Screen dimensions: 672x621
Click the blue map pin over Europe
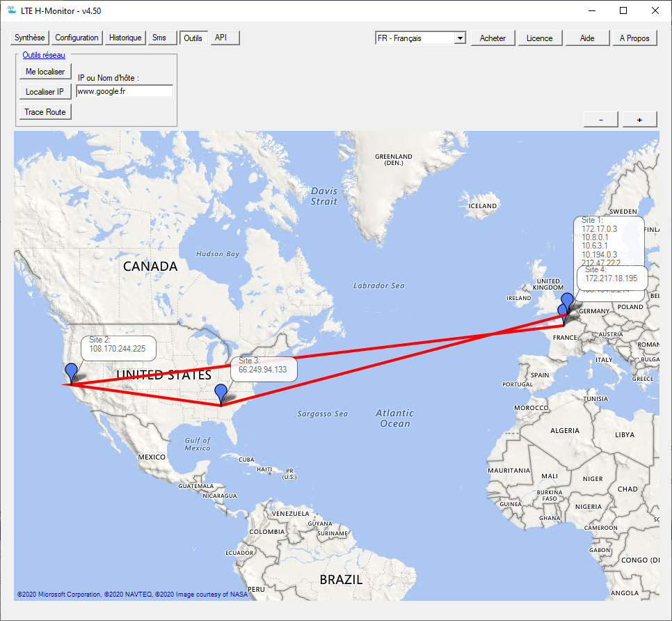click(x=567, y=301)
